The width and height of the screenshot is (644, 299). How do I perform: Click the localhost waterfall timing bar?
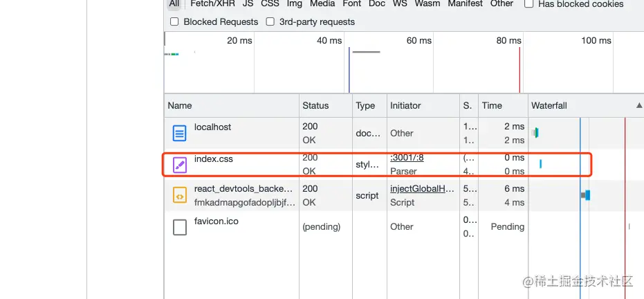(x=535, y=133)
